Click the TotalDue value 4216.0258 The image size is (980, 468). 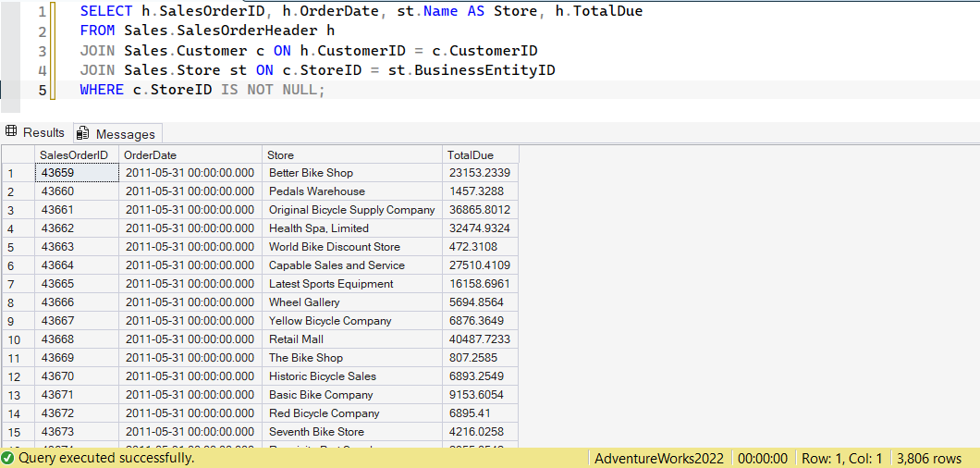pos(481,432)
